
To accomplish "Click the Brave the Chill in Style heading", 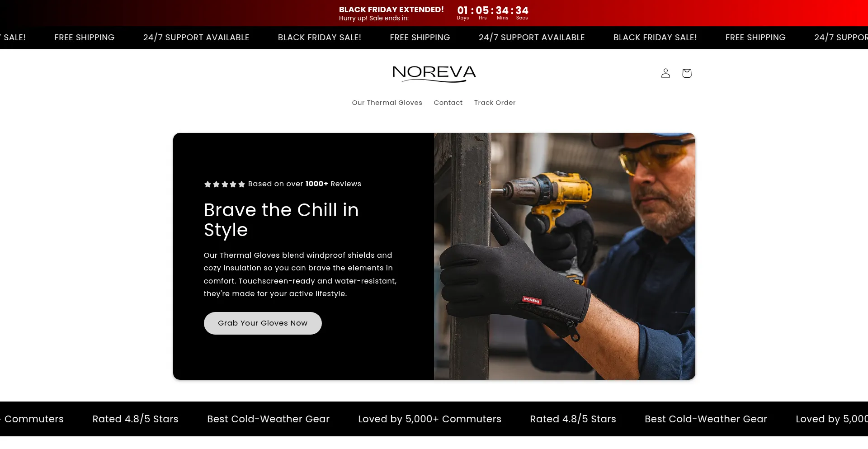I will click(x=281, y=220).
